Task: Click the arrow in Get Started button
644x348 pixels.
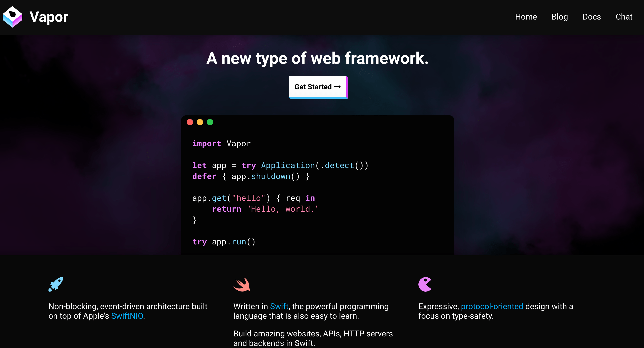Action: tap(337, 87)
